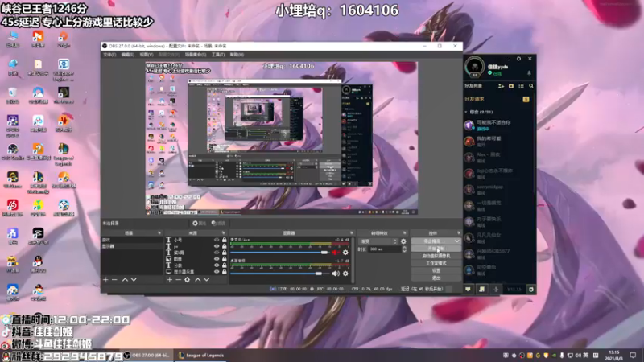The image size is (644, 362).
Task: Pop out the 混音器 dock panel icon
Action: point(351,233)
